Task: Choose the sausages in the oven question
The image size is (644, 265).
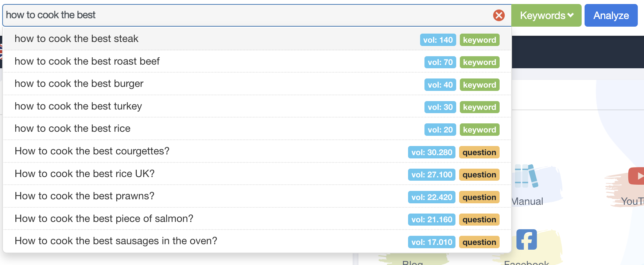Action: coord(257,241)
